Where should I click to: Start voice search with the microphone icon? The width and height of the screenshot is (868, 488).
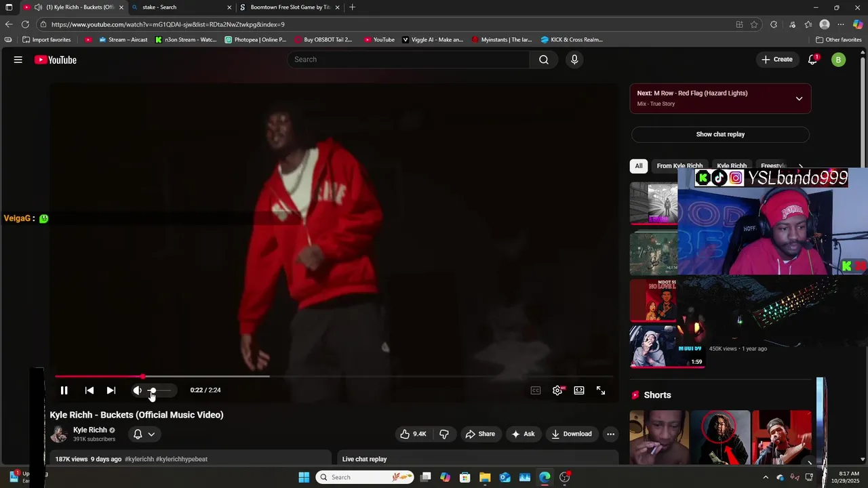[574, 60]
